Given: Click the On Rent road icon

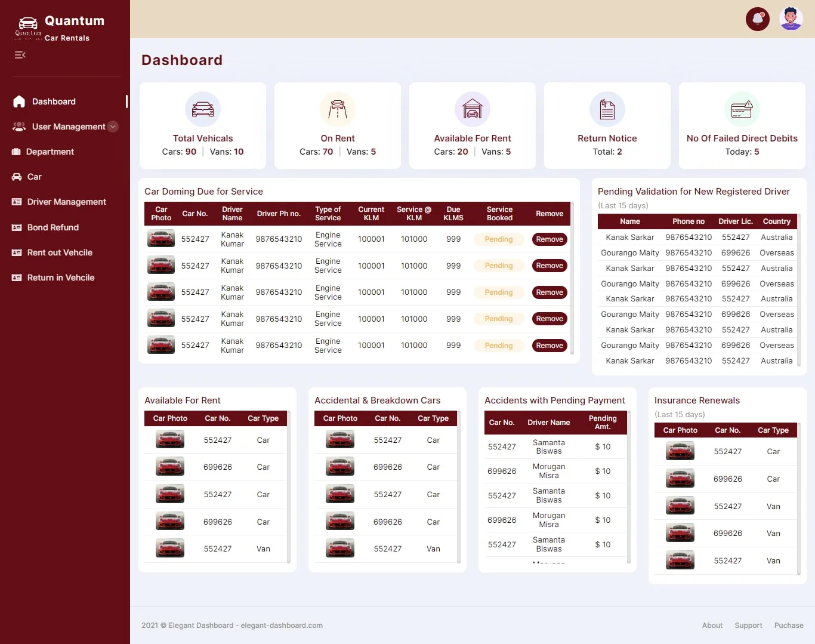Looking at the screenshot, I should point(338,109).
